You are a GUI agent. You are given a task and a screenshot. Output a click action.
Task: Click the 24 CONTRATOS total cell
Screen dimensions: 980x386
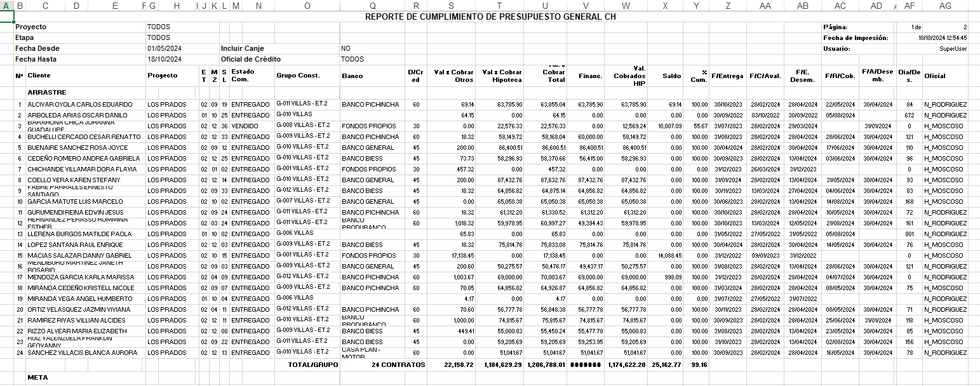click(x=398, y=365)
